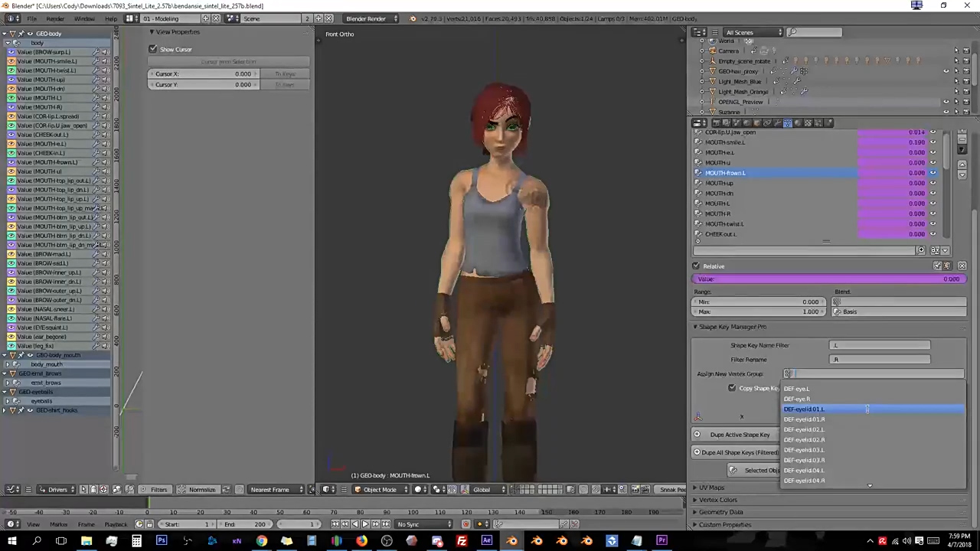This screenshot has height=551, width=980.
Task: Open the Object Mode dropdown
Action: [379, 490]
